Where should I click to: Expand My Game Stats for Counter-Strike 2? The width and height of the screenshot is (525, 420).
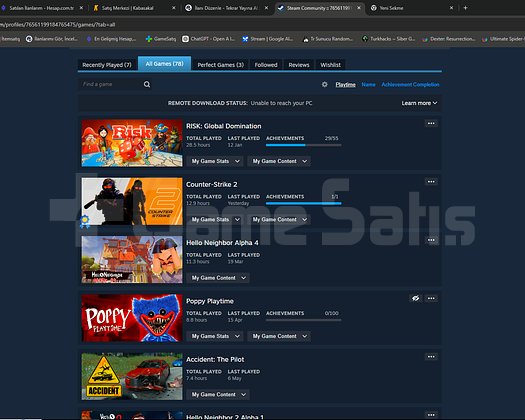pyautogui.click(x=216, y=219)
